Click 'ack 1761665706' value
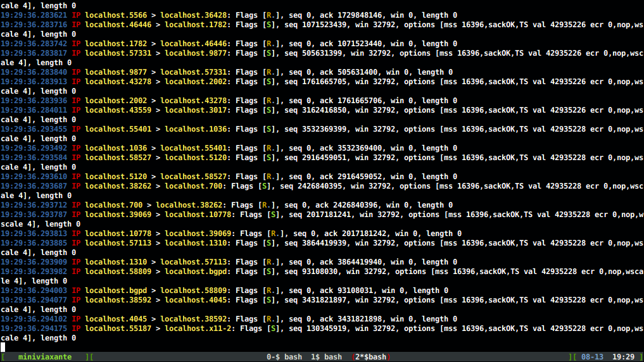 point(351,101)
